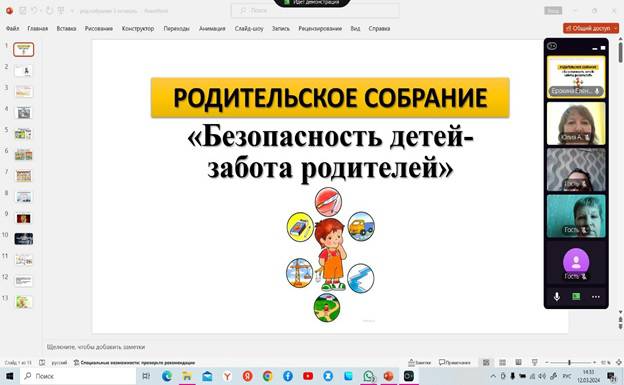
Task: Open the Запись tab
Action: (281, 28)
